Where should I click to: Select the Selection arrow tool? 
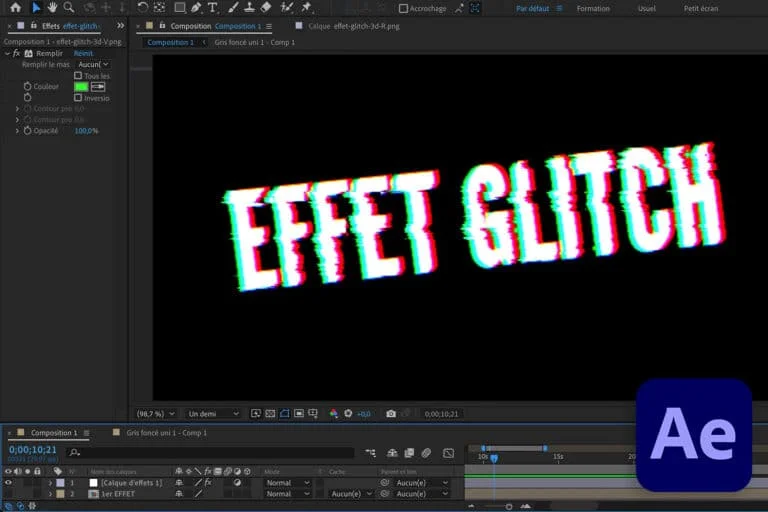(36, 7)
